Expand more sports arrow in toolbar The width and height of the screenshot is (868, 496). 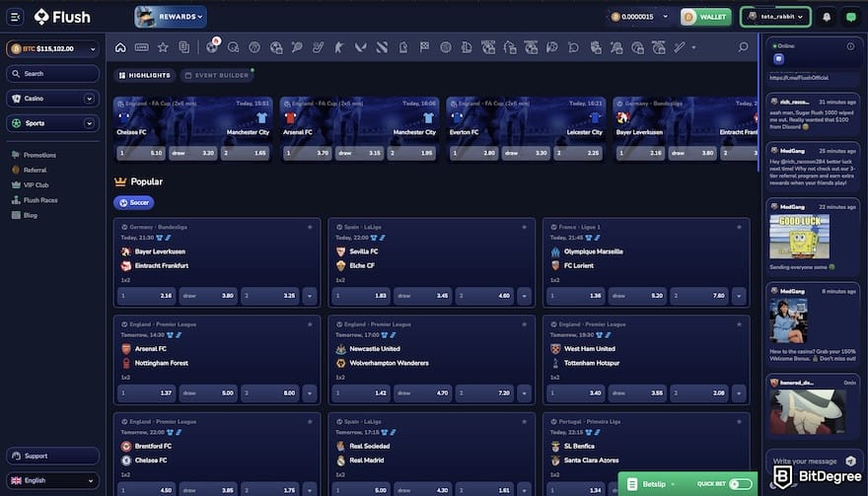pos(693,48)
